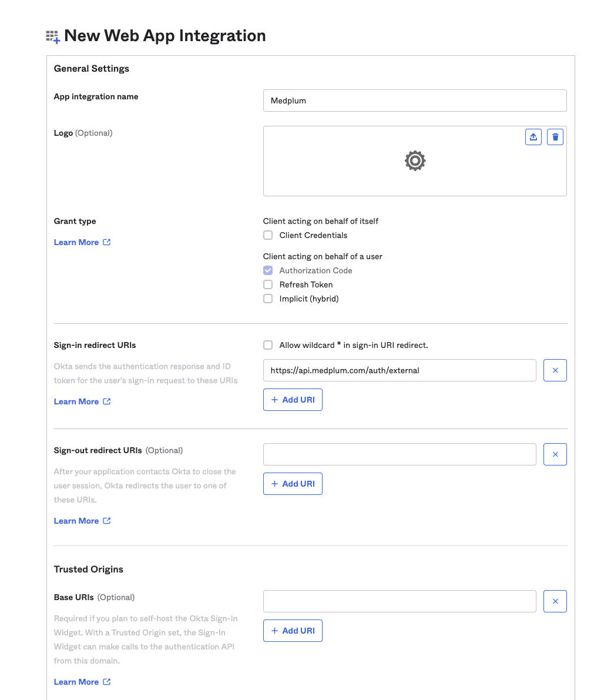Allow wildcard in sign-in URI redirect
594x700 pixels.
pos(268,345)
